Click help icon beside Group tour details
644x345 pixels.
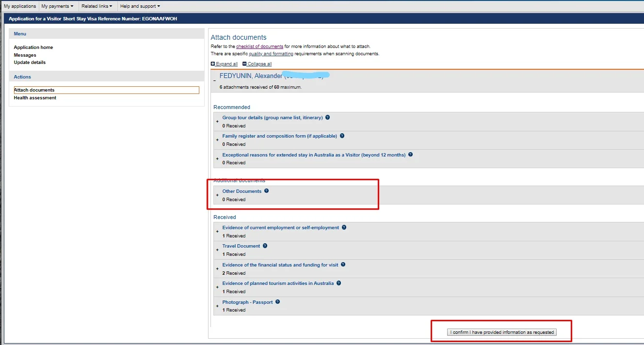click(x=328, y=118)
